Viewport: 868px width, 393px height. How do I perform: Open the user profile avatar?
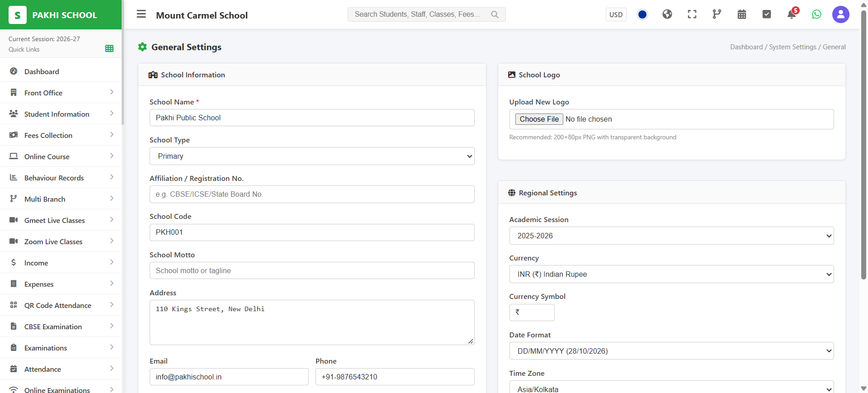coord(841,14)
